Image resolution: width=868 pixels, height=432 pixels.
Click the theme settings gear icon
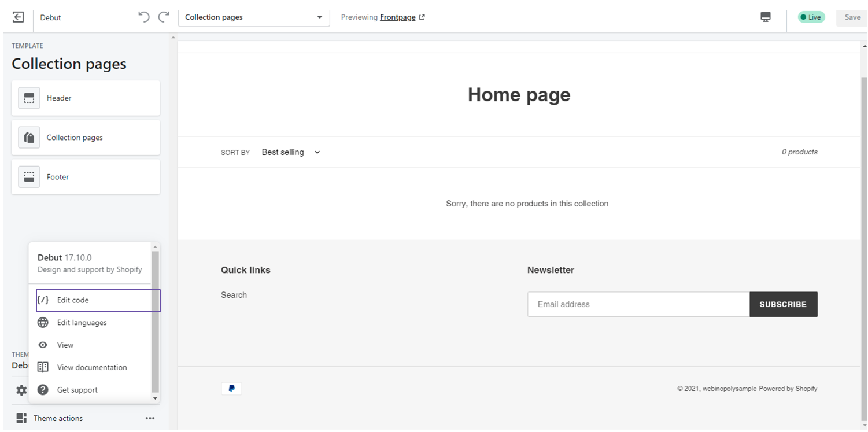click(x=21, y=390)
